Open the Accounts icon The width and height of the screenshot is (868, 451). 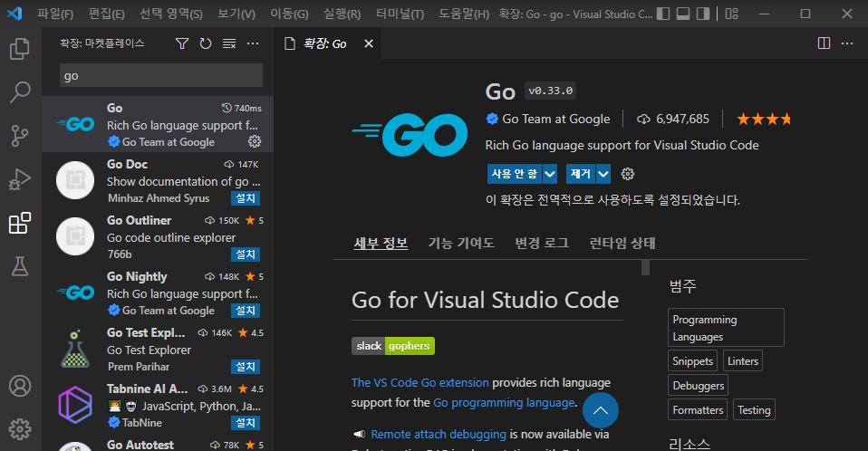pyautogui.click(x=20, y=386)
